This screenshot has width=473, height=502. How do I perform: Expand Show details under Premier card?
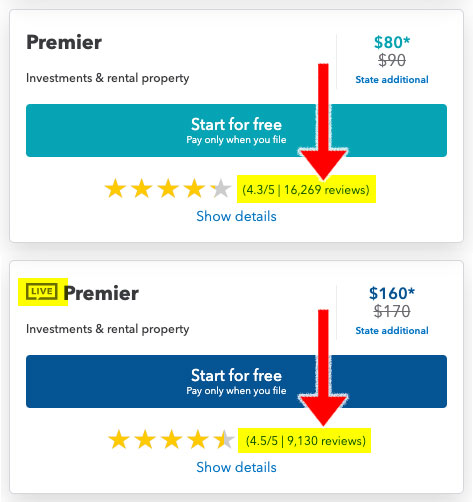236,216
